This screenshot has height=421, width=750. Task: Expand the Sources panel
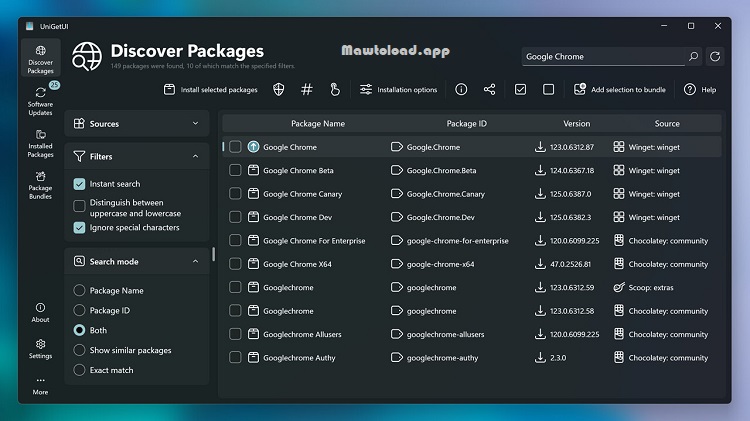click(x=137, y=123)
